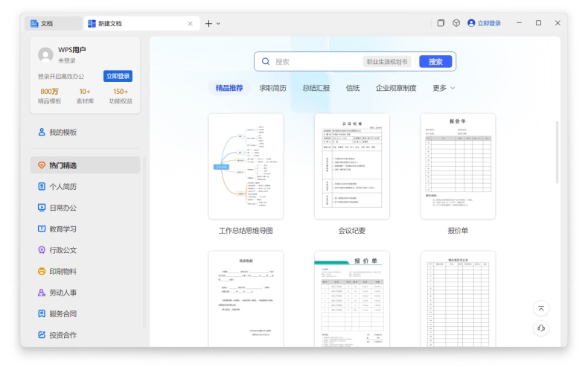Expand the new tab dropdown arrow

click(218, 24)
